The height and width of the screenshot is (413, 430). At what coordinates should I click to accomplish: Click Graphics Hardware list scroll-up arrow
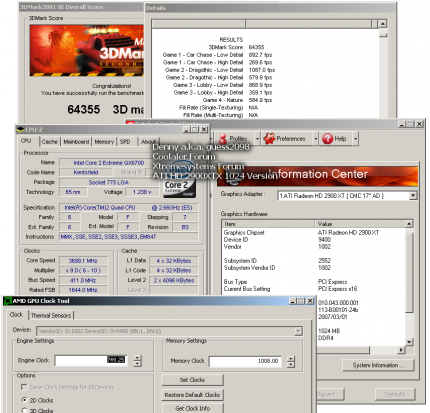point(409,223)
